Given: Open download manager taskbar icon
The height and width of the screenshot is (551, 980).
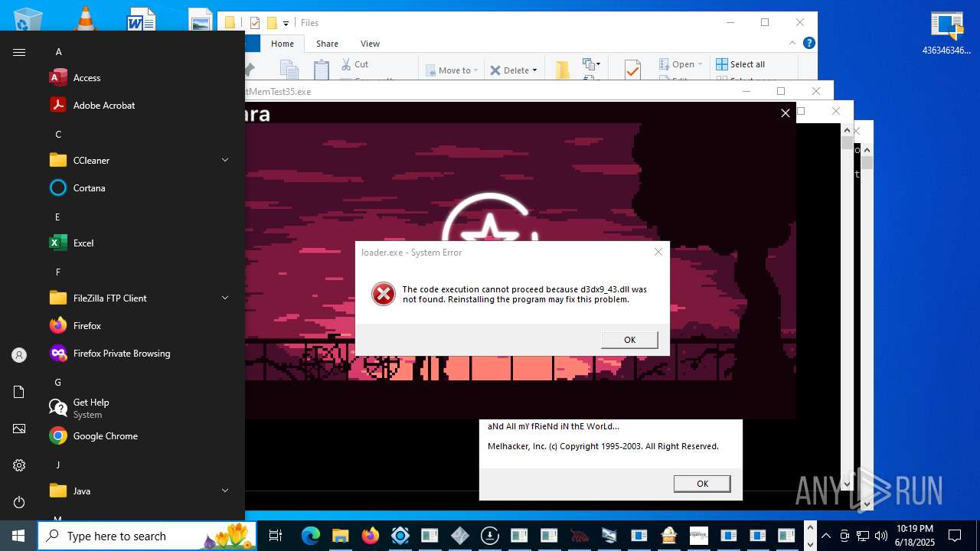Looking at the screenshot, I should pos(489,536).
